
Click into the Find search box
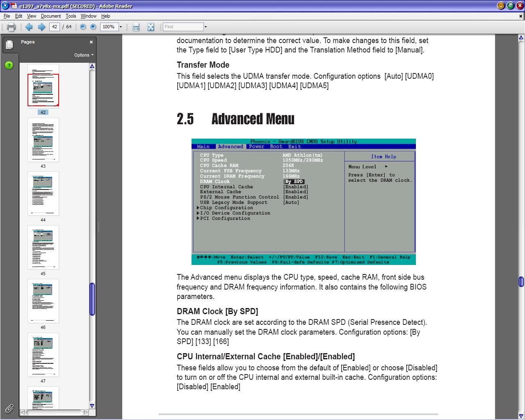(183, 27)
